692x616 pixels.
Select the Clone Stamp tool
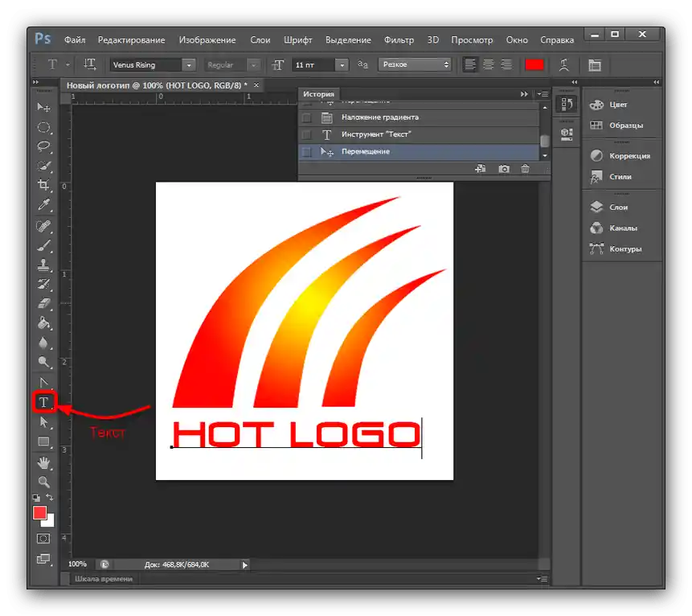(43, 265)
